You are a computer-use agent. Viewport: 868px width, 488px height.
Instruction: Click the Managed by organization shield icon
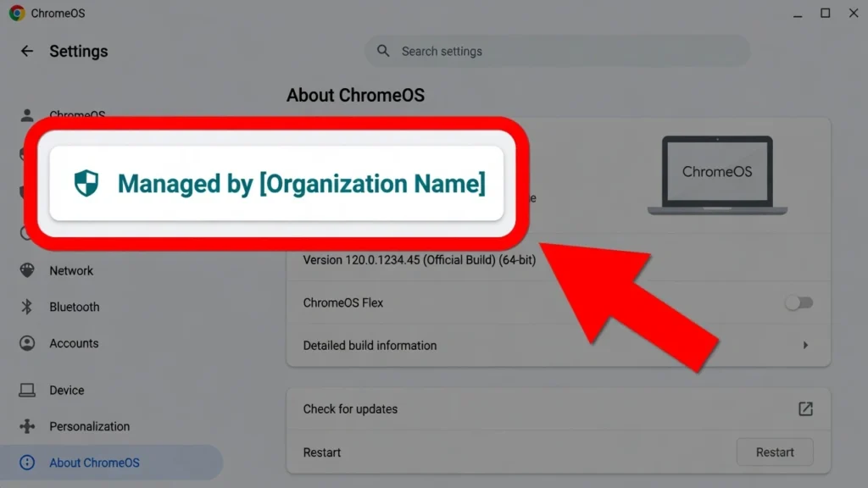(86, 183)
